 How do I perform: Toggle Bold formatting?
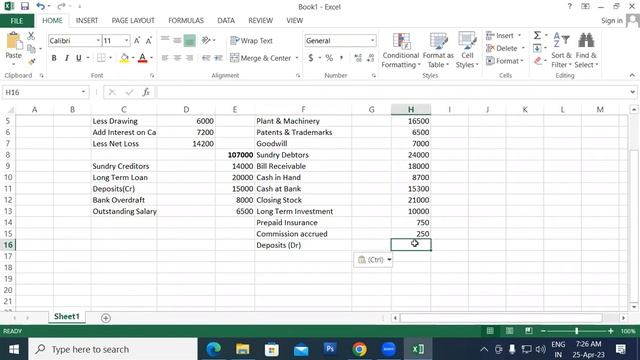[x=54, y=58]
